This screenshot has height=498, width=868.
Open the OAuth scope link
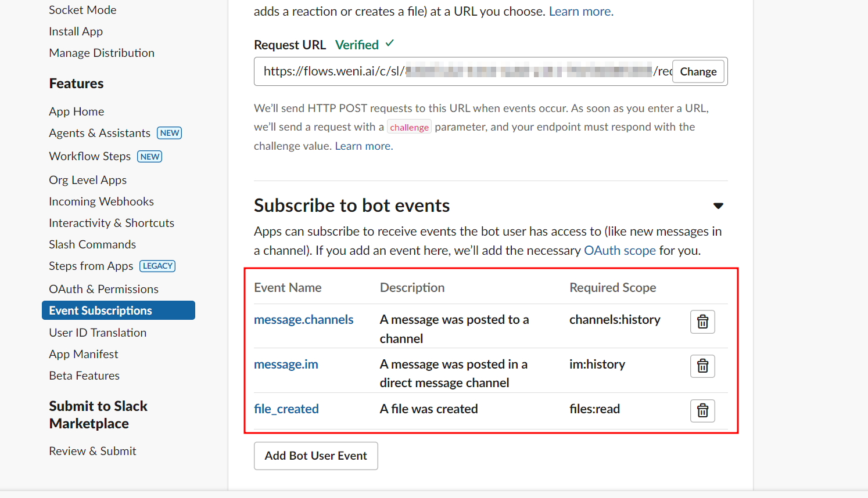click(620, 250)
